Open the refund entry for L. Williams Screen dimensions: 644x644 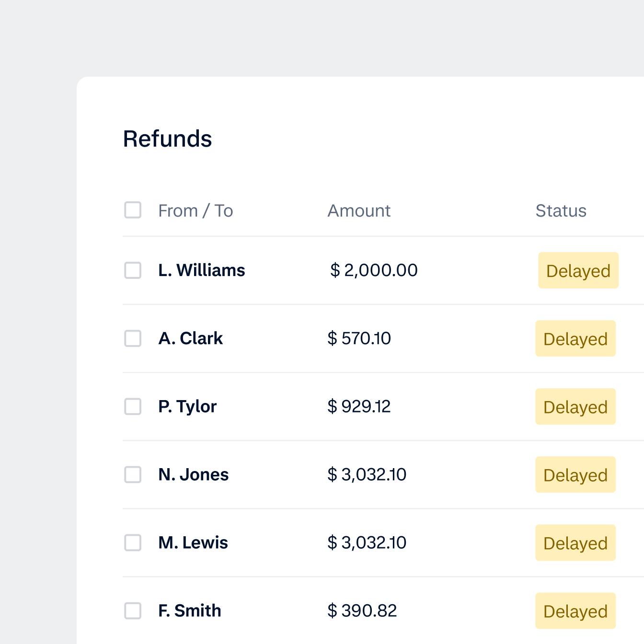(x=201, y=270)
